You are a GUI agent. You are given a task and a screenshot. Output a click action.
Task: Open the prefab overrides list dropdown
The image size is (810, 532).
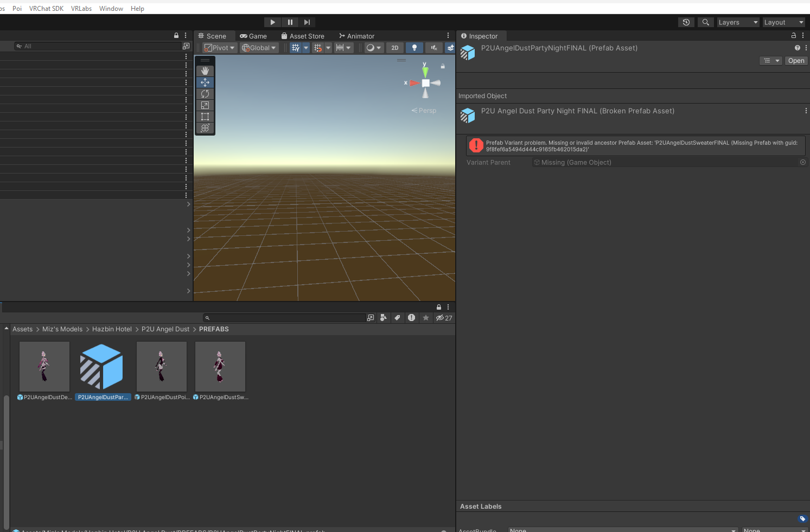pos(770,61)
